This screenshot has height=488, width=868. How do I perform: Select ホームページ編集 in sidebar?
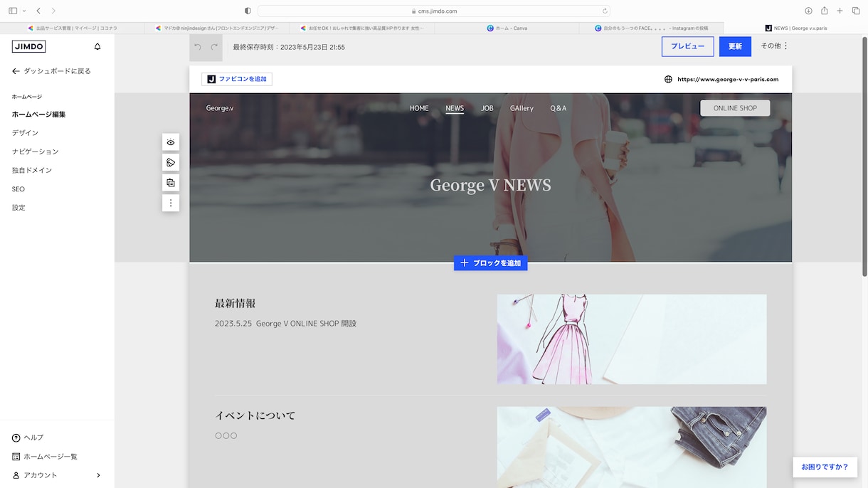(38, 115)
